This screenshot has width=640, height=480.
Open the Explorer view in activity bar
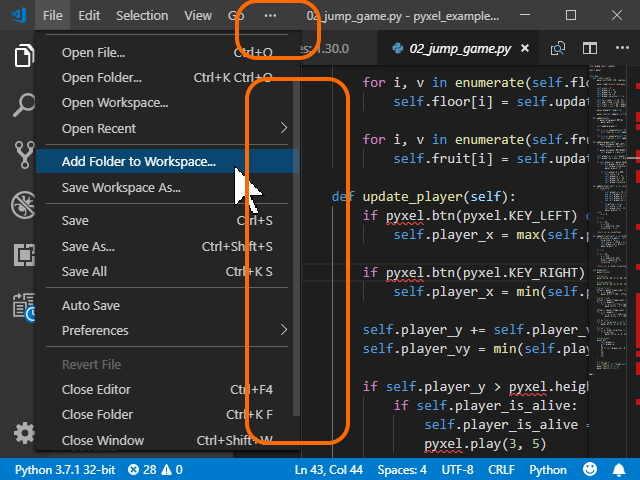tap(24, 55)
